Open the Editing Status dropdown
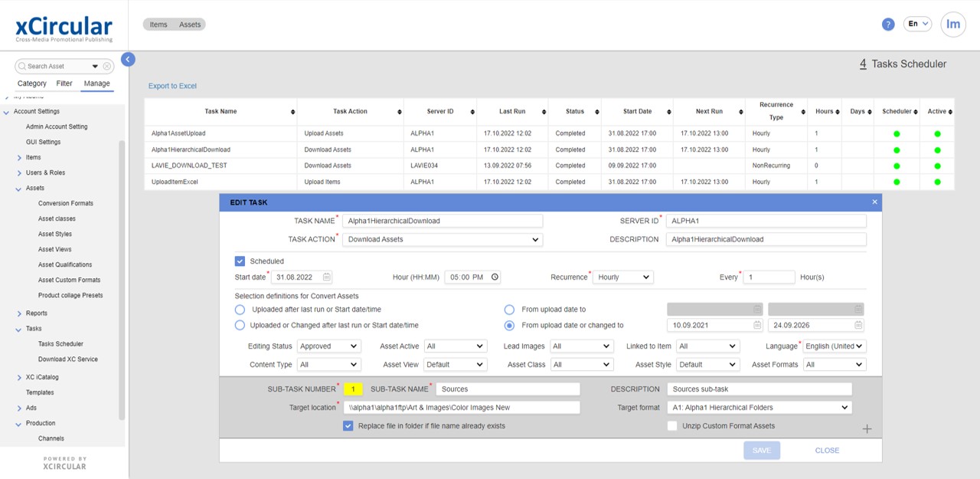Image resolution: width=980 pixels, height=479 pixels. pyautogui.click(x=328, y=346)
